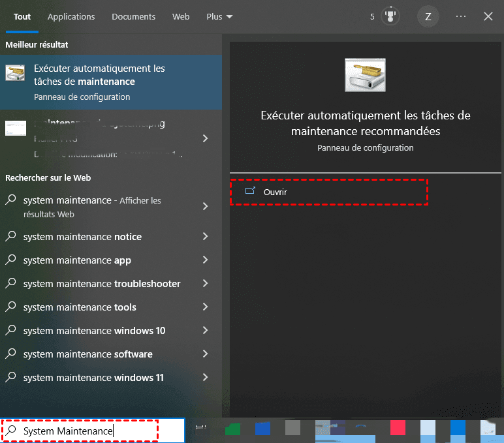The height and width of the screenshot is (443, 504).
Task: Click the magnifier icon in search box
Action: pos(10,430)
